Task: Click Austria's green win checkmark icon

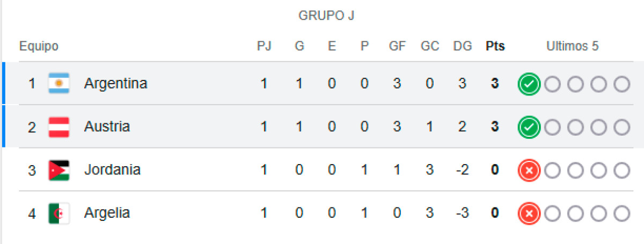Action: (x=529, y=127)
